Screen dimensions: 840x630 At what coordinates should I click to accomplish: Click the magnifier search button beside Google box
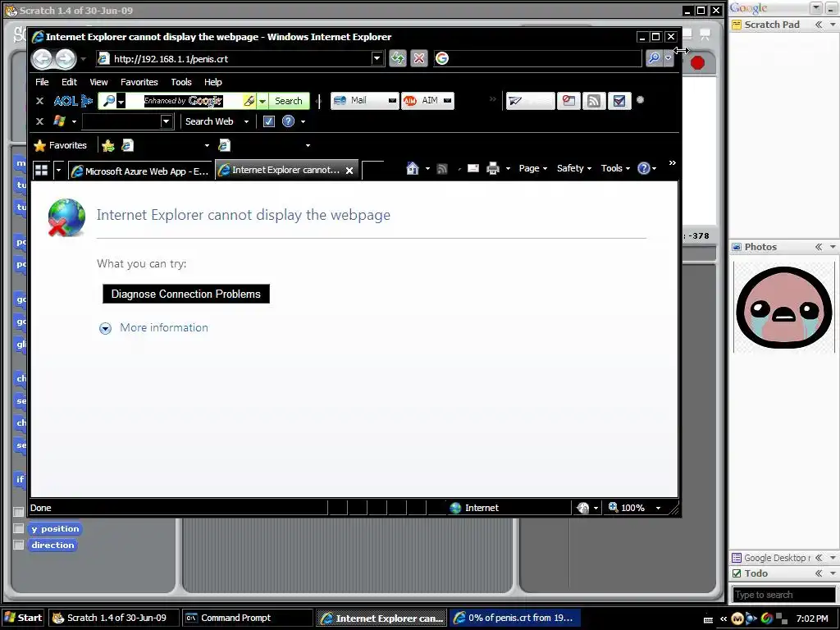[x=654, y=58]
